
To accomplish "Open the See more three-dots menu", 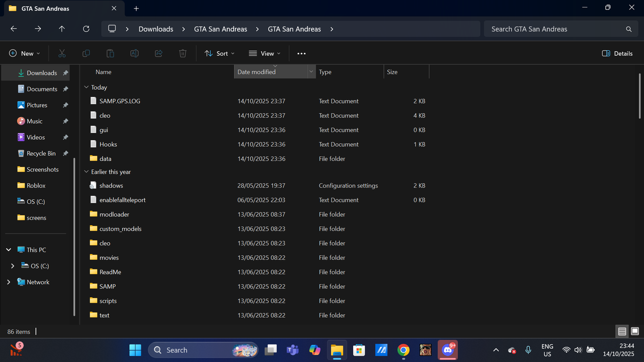I will [301, 53].
